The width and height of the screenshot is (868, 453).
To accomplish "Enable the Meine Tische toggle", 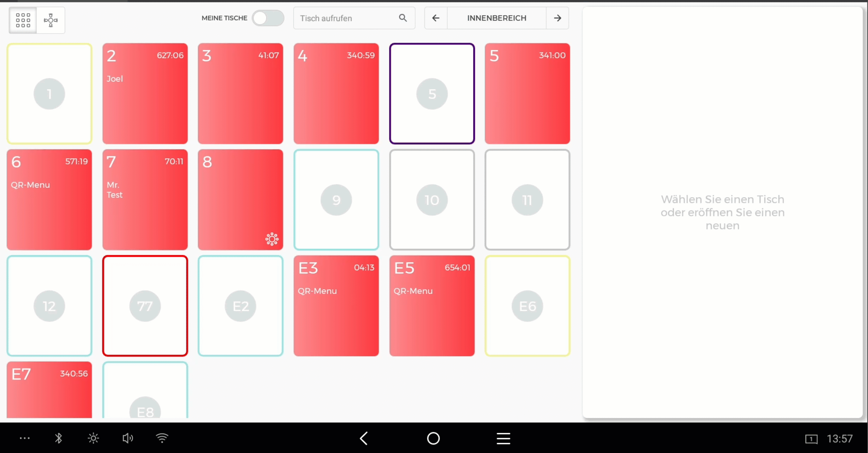I will click(x=268, y=18).
